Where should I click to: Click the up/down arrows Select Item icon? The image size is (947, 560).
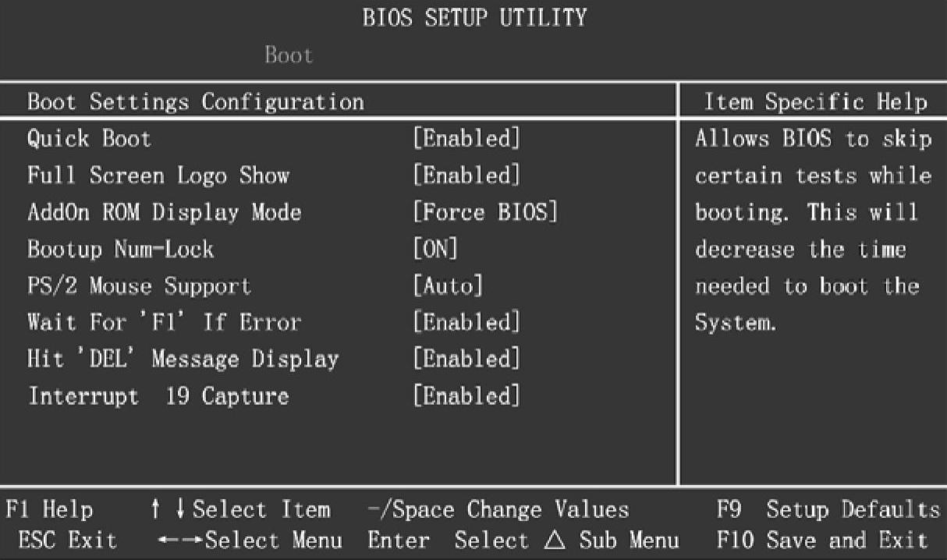tap(168, 510)
